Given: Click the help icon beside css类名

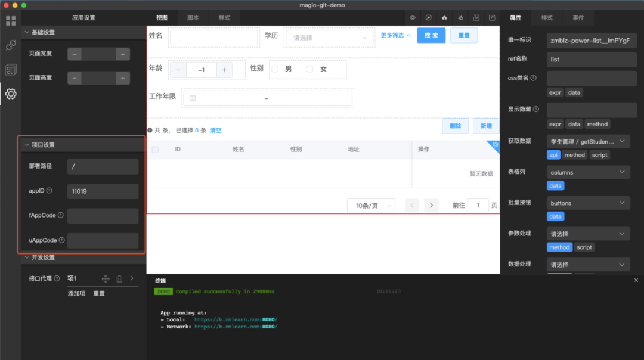Looking at the screenshot, I should [x=534, y=78].
